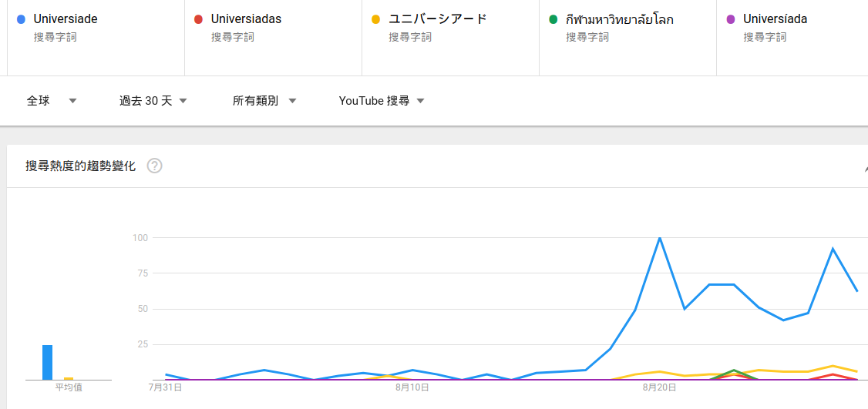Click the green dot beside the Thai term
Screen dimensions: 868x409
pos(553,19)
